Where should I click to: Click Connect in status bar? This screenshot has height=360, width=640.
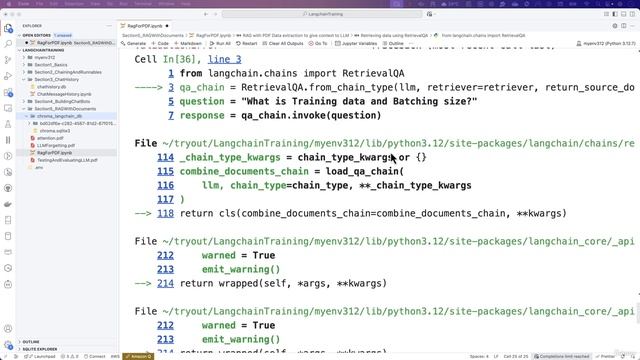94,356
